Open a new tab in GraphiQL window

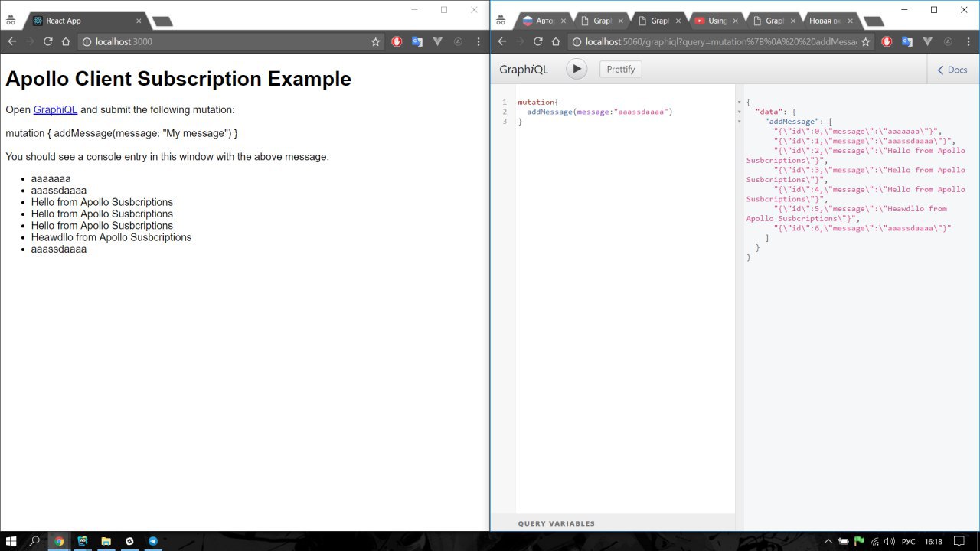point(873,21)
